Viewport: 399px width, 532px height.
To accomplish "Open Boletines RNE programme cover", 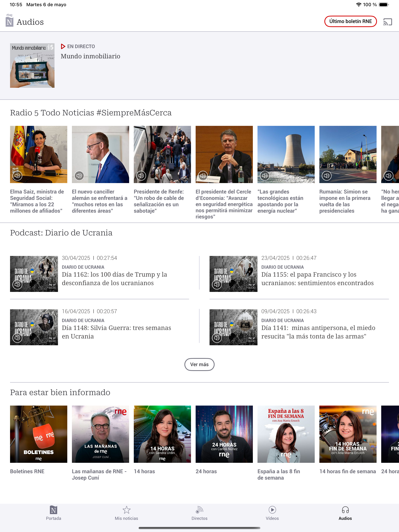I will pyautogui.click(x=38, y=434).
